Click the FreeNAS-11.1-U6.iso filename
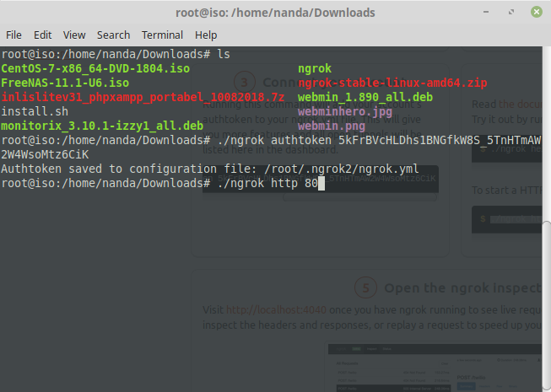Viewport: 551px width, 392px height. point(65,83)
